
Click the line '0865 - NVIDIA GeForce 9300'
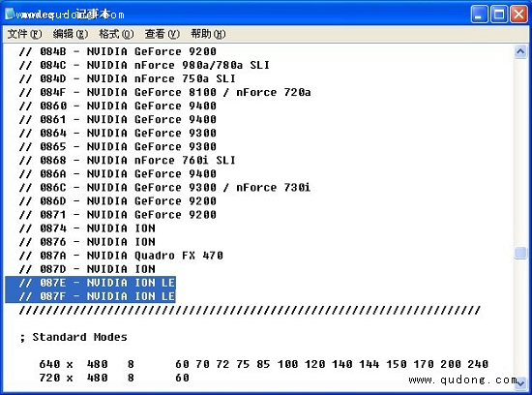click(117, 147)
